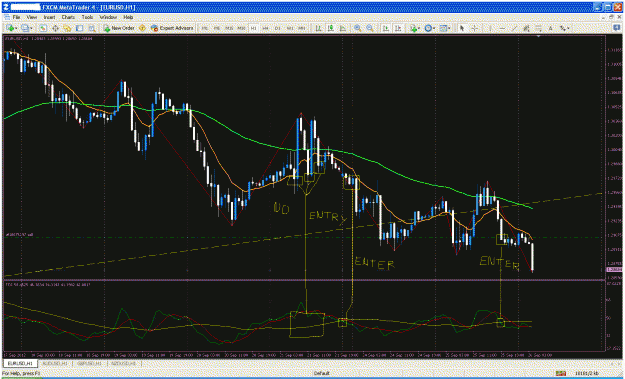This screenshot has height=379, width=625.
Task: Toggle the Auto Scroll chart icon
Action: [x=386, y=28]
